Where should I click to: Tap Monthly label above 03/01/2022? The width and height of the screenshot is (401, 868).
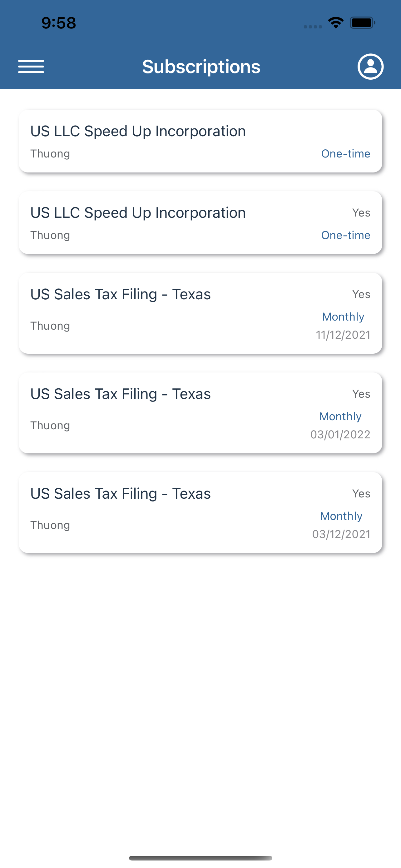[340, 417]
